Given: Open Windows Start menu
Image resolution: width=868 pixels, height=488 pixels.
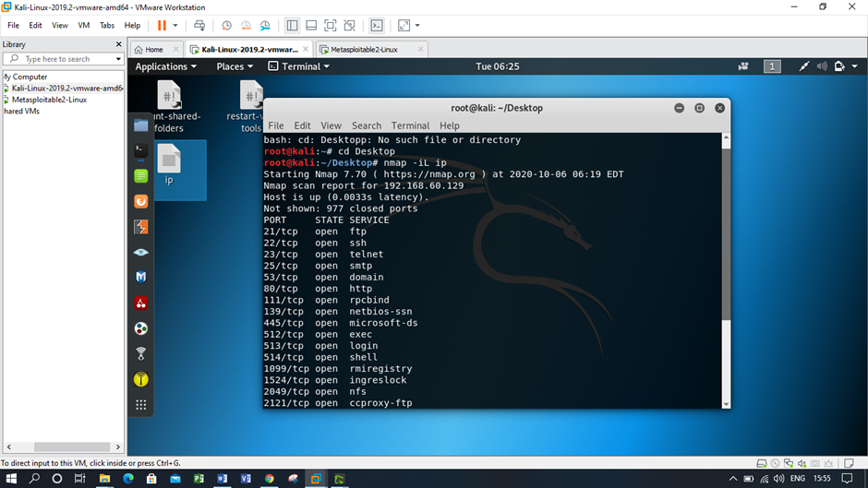Looking at the screenshot, I should click(11, 479).
